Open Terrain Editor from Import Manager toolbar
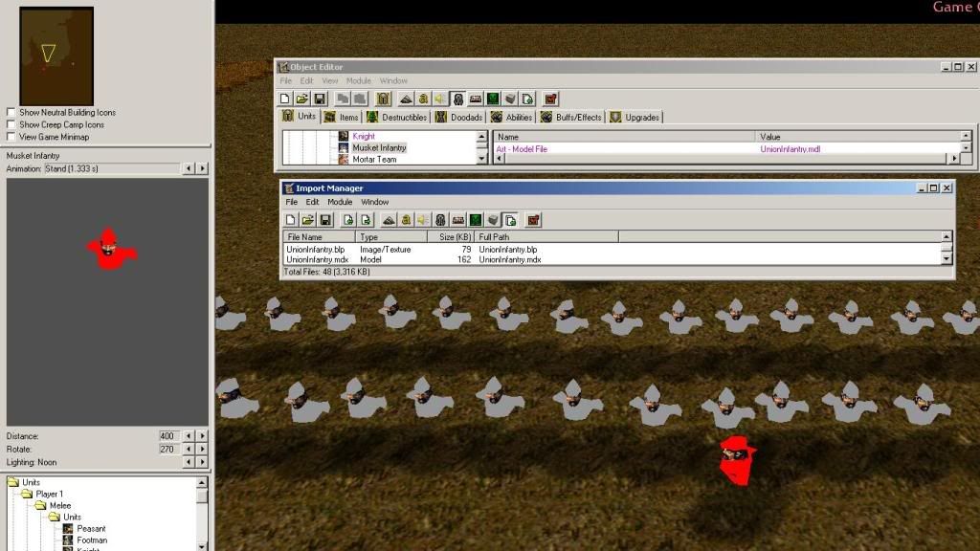The height and width of the screenshot is (551, 980). coord(389,220)
